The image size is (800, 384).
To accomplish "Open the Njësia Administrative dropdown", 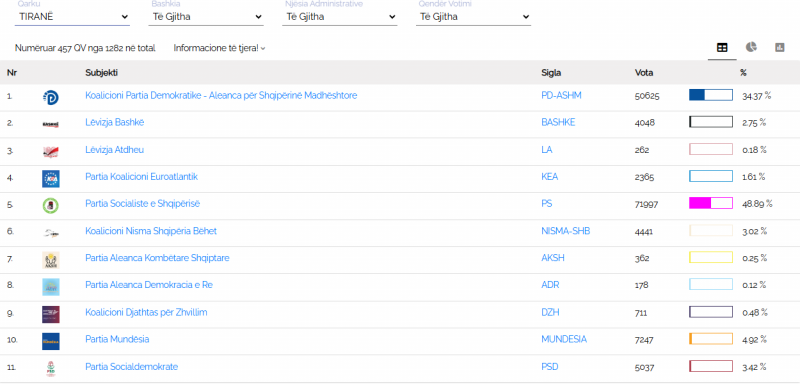I will pos(340,17).
